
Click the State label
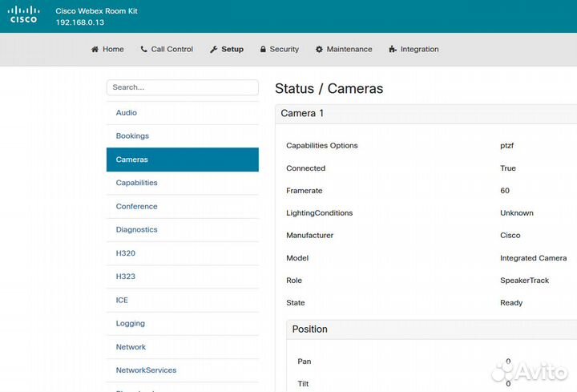(x=296, y=303)
